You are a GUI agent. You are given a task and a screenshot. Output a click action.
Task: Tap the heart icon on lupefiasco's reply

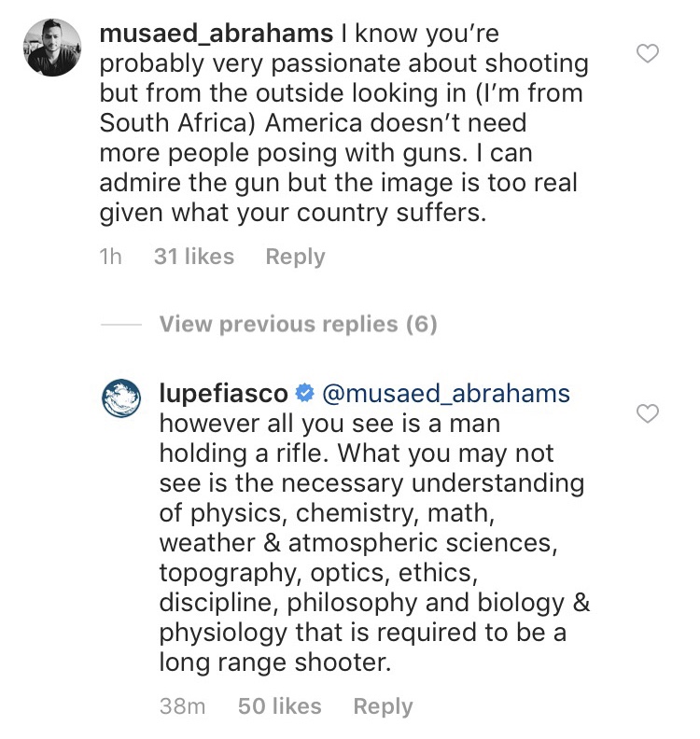tap(648, 413)
